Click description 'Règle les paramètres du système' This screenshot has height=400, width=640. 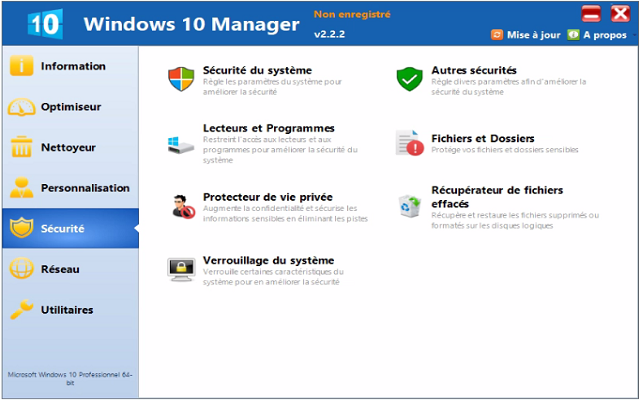(x=272, y=87)
